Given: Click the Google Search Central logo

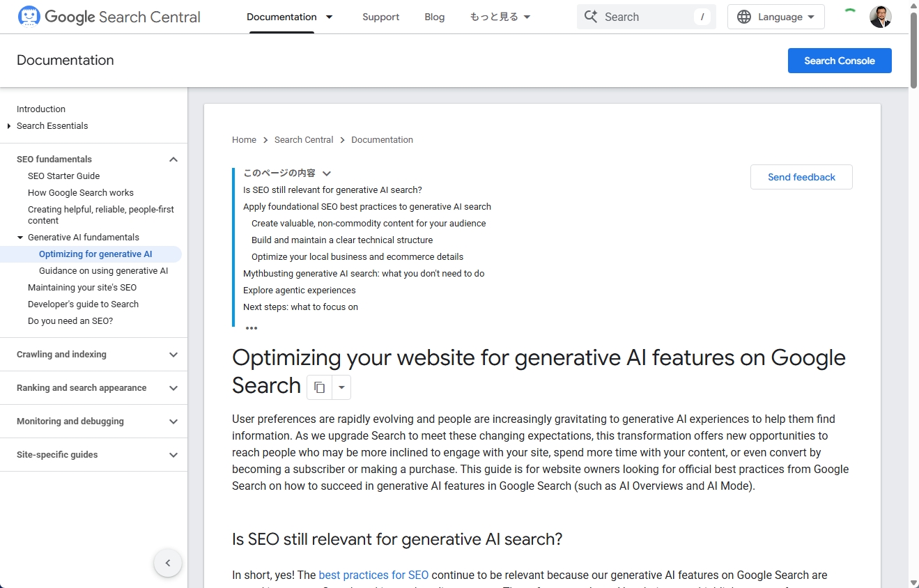Looking at the screenshot, I should coord(109,17).
